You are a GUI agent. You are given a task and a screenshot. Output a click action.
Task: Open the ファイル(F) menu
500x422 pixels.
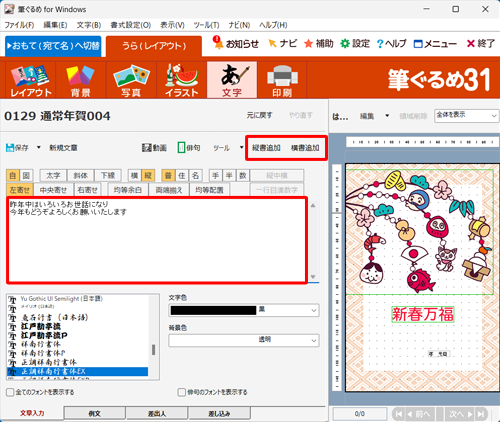19,25
